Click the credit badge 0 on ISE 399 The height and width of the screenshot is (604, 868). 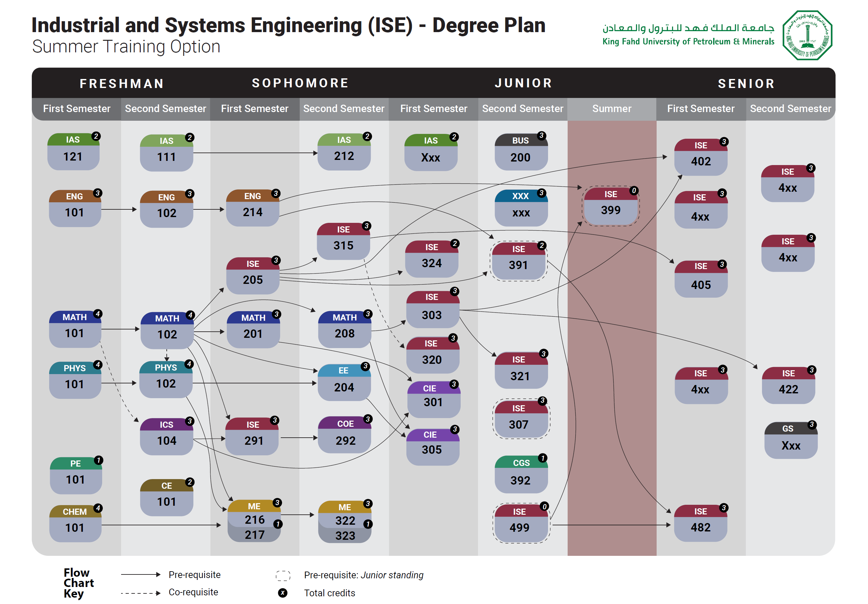[634, 190]
